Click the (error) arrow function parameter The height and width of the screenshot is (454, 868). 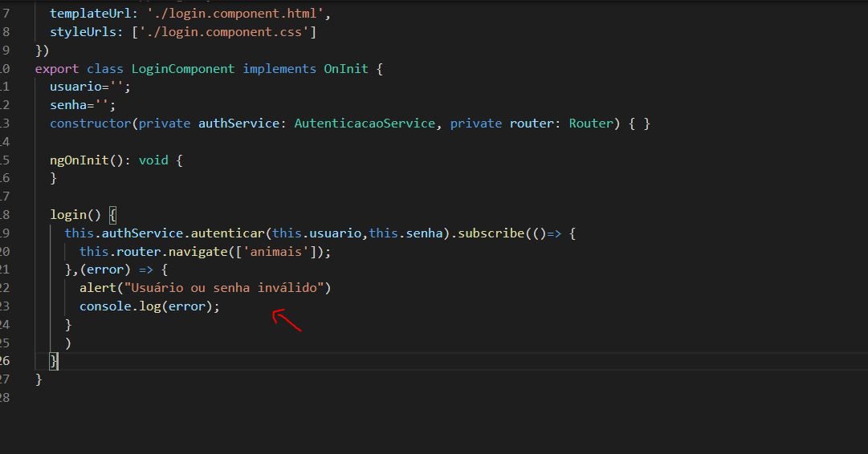coord(105,270)
